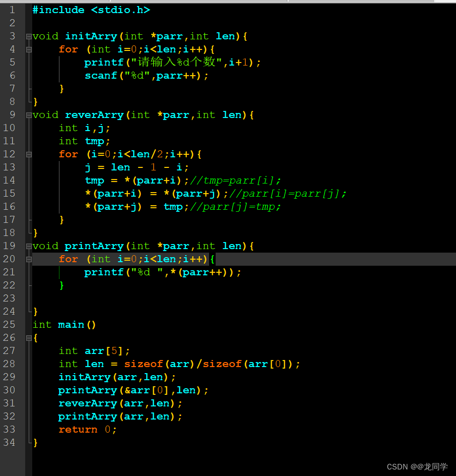Click the closing brace on line 34
The height and width of the screenshot is (476, 456).
(x=35, y=443)
